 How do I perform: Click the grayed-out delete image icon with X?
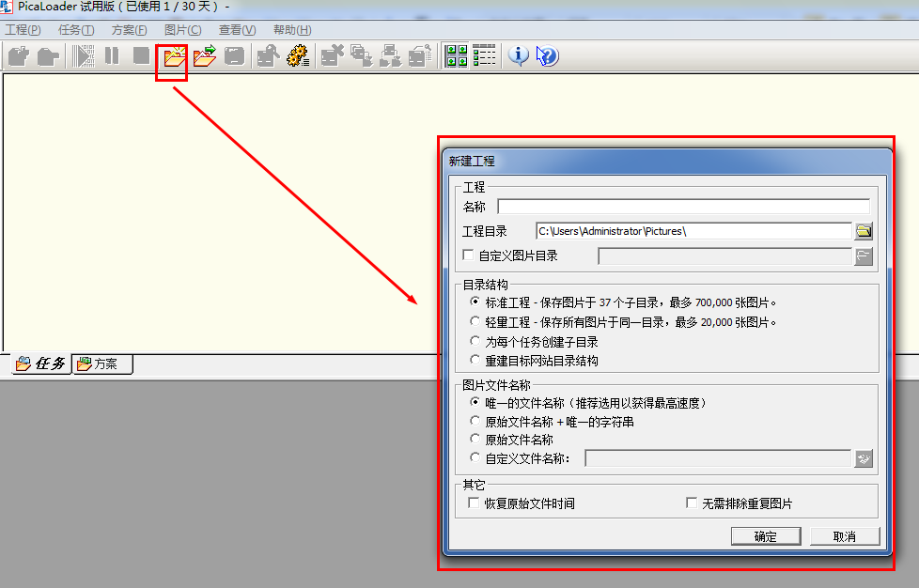coord(333,56)
